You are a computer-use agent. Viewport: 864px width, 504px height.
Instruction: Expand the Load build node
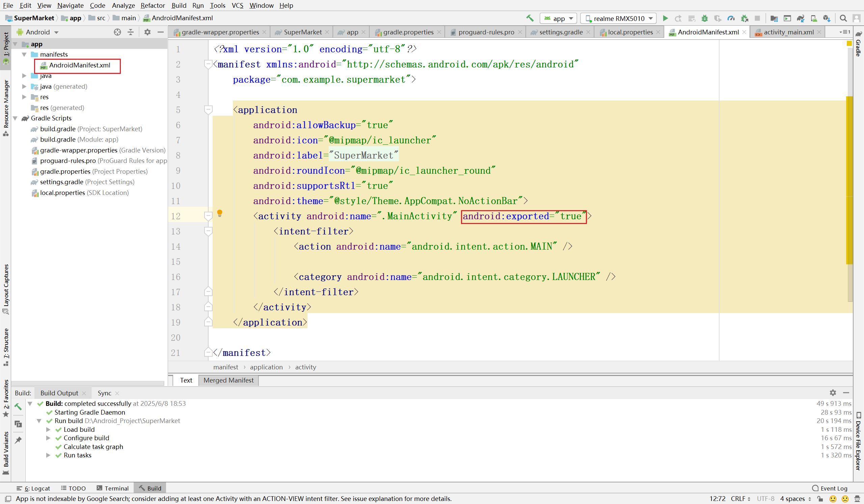click(x=48, y=429)
